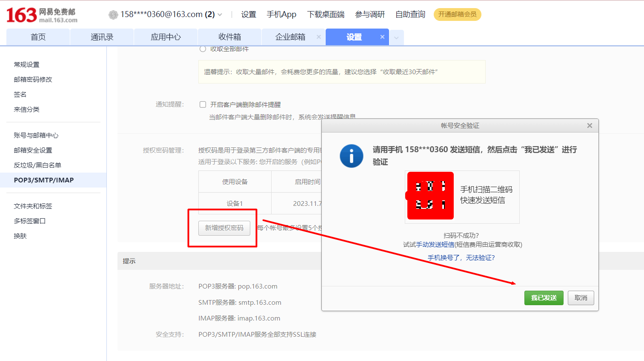Open 参与调研 in header
Image resolution: width=644 pixels, height=361 pixels.
click(x=370, y=14)
